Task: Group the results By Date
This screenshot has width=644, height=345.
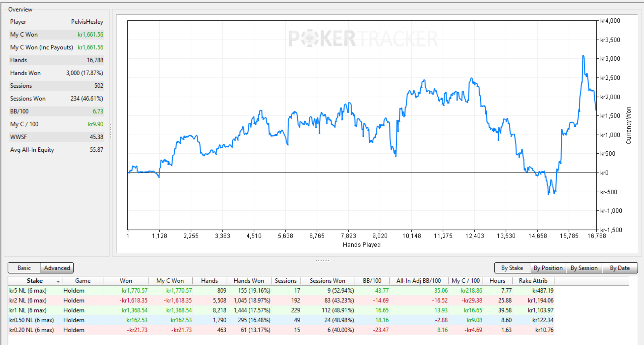Action: [x=620, y=268]
